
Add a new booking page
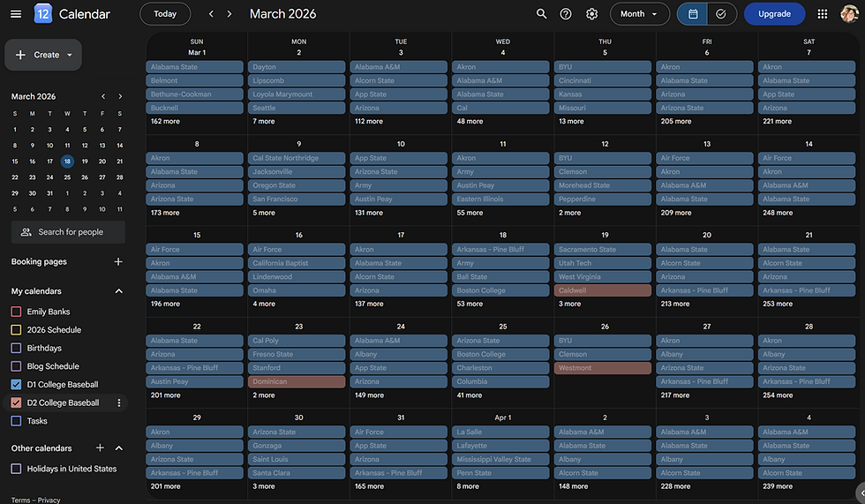(118, 261)
